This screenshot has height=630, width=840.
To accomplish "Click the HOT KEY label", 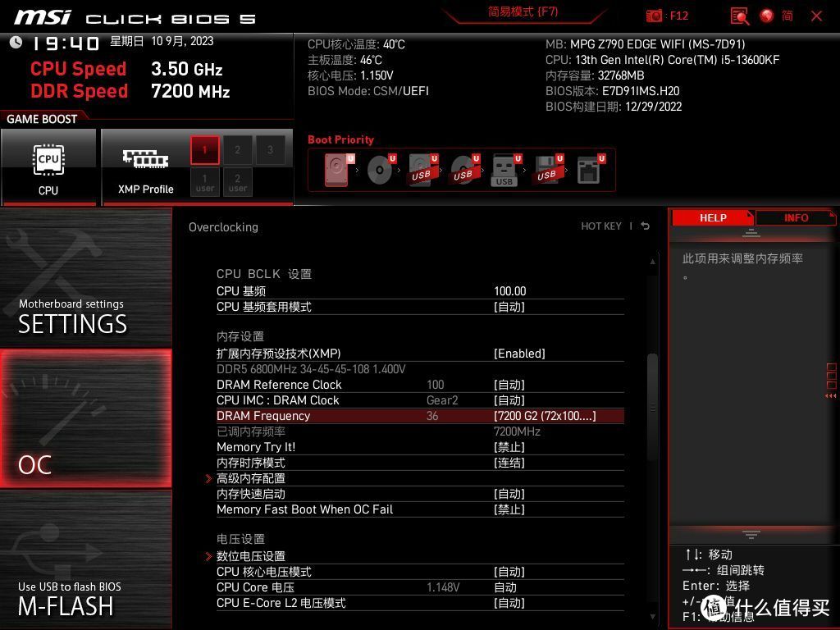I will click(x=601, y=226).
